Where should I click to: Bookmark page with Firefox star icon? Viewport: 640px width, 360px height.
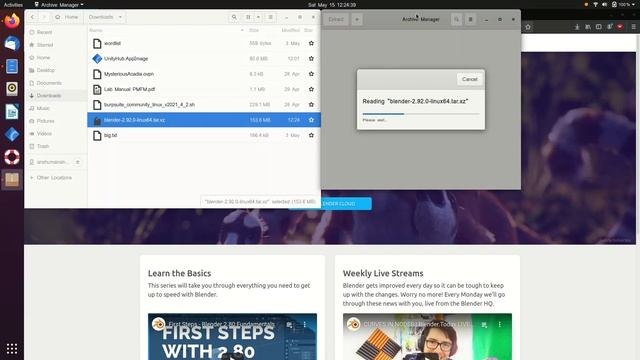pyautogui.click(x=528, y=27)
